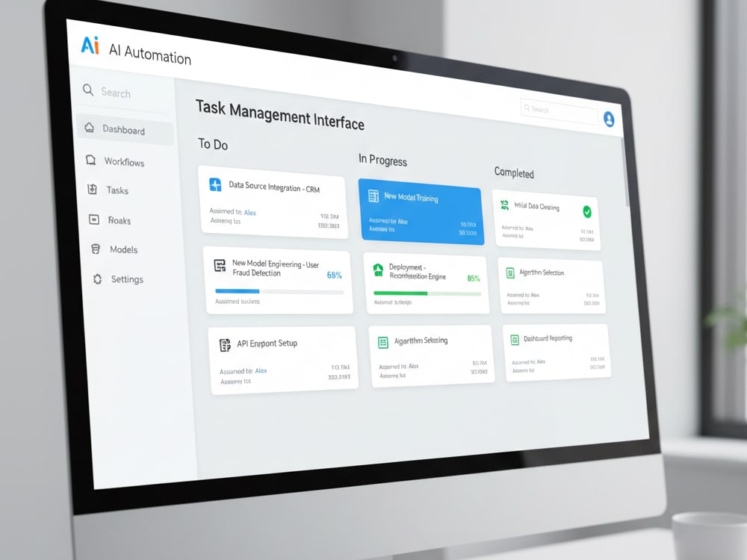Screen dimensions: 747x560
Task: Click the Tasks sidebar icon
Action: (x=93, y=189)
